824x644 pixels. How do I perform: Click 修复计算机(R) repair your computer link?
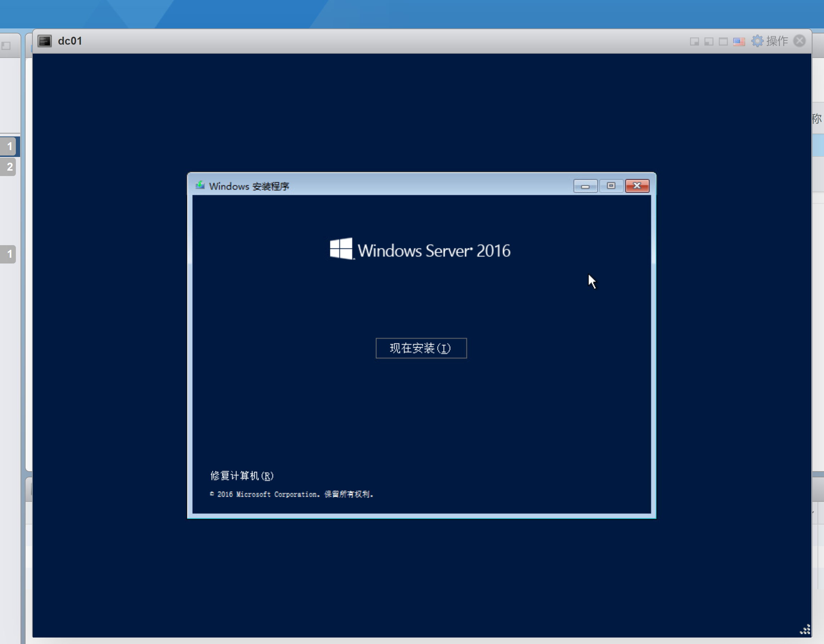241,476
